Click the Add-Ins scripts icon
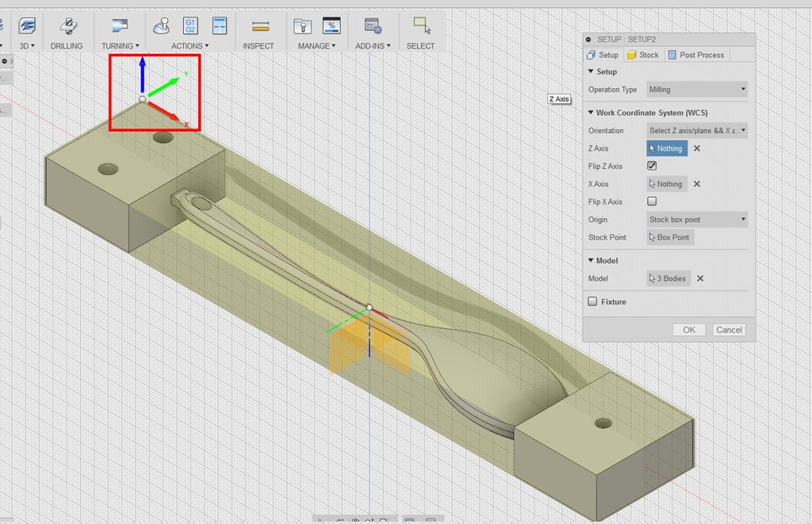Image resolution: width=812 pixels, height=524 pixels. click(371, 25)
